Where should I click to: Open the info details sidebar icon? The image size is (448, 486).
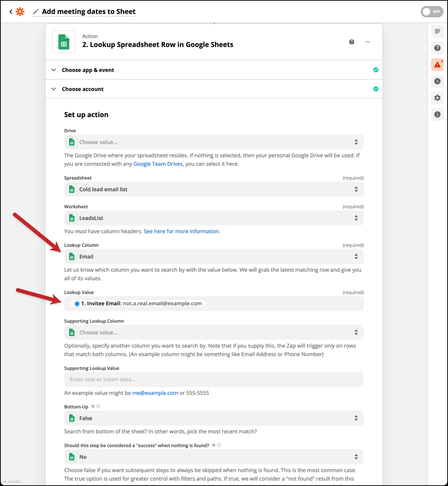[x=438, y=114]
